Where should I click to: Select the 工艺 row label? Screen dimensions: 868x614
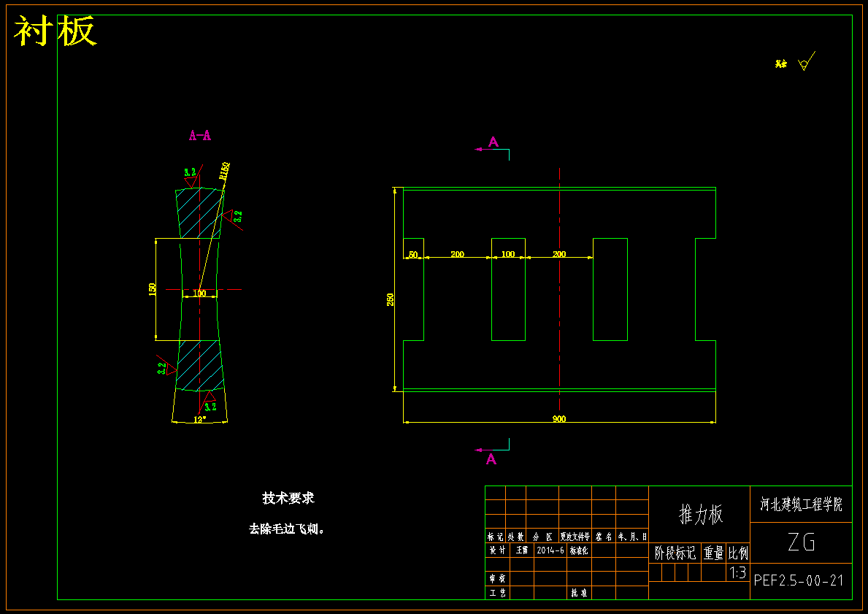pos(498,593)
